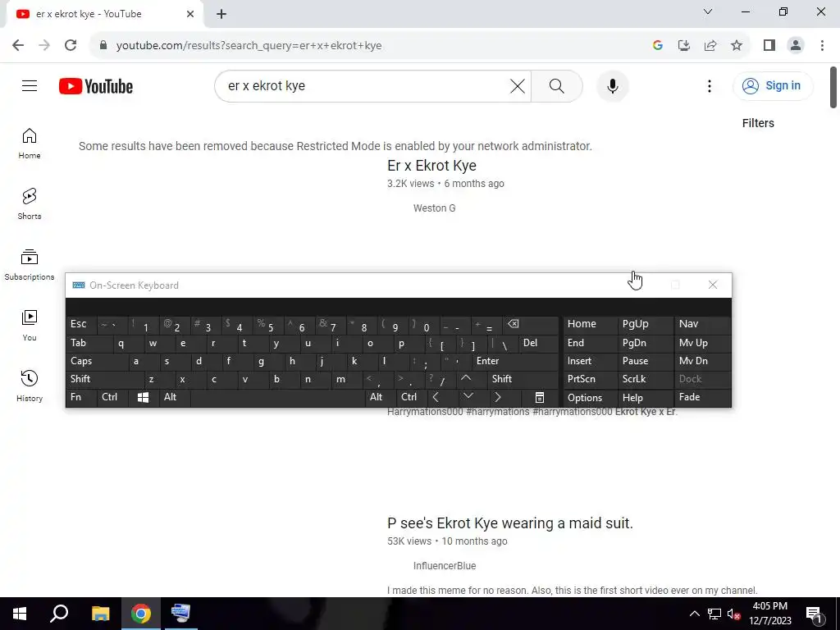The image size is (840, 630).
Task: Clear the search query with the X
Action: (x=517, y=85)
